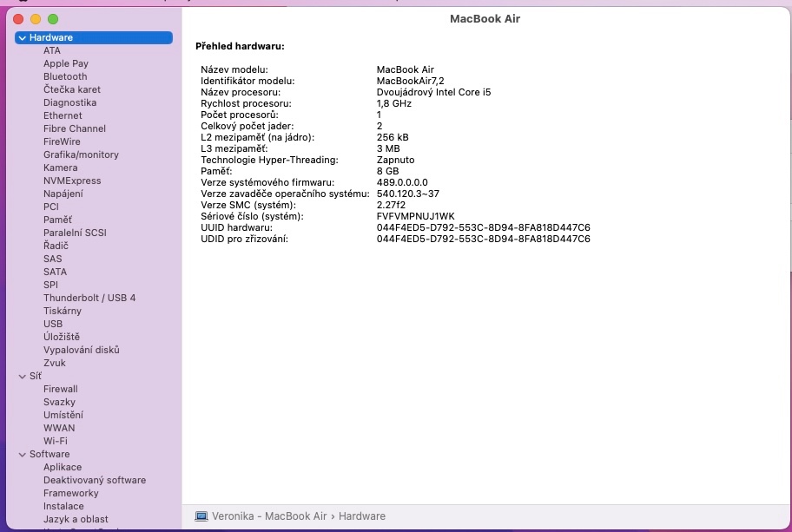Select Thunderbolt / USB 4 entry

tap(89, 298)
